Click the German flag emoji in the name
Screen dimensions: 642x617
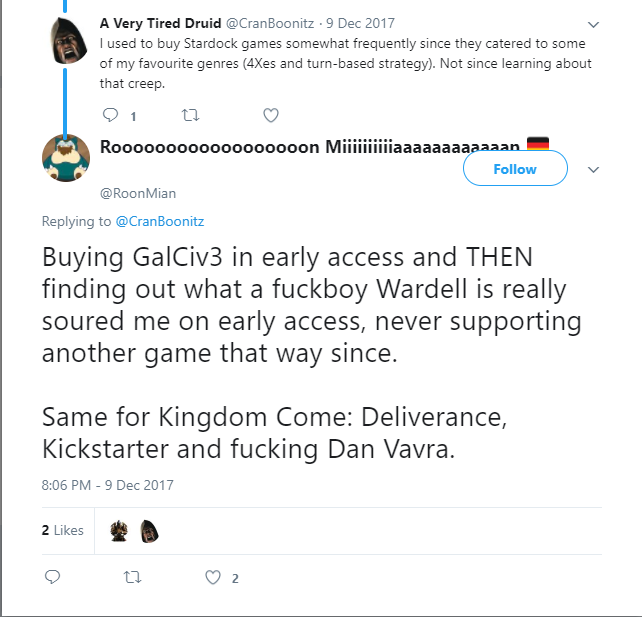pos(538,144)
